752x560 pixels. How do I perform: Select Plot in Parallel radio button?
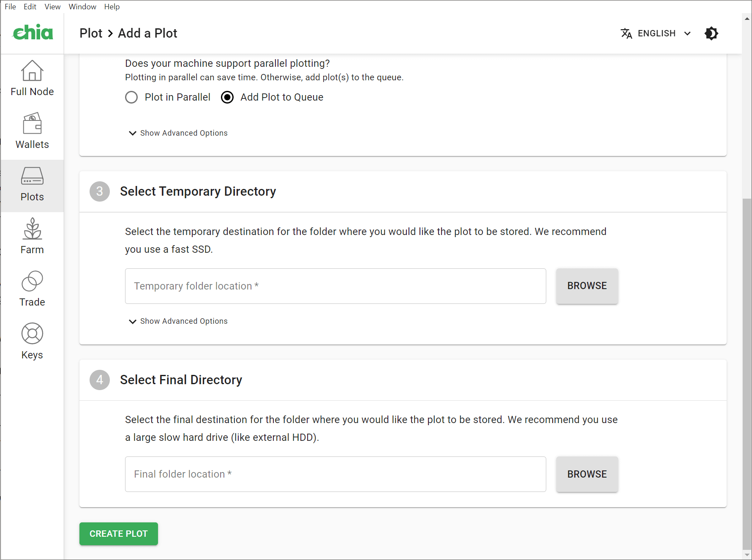coord(131,97)
